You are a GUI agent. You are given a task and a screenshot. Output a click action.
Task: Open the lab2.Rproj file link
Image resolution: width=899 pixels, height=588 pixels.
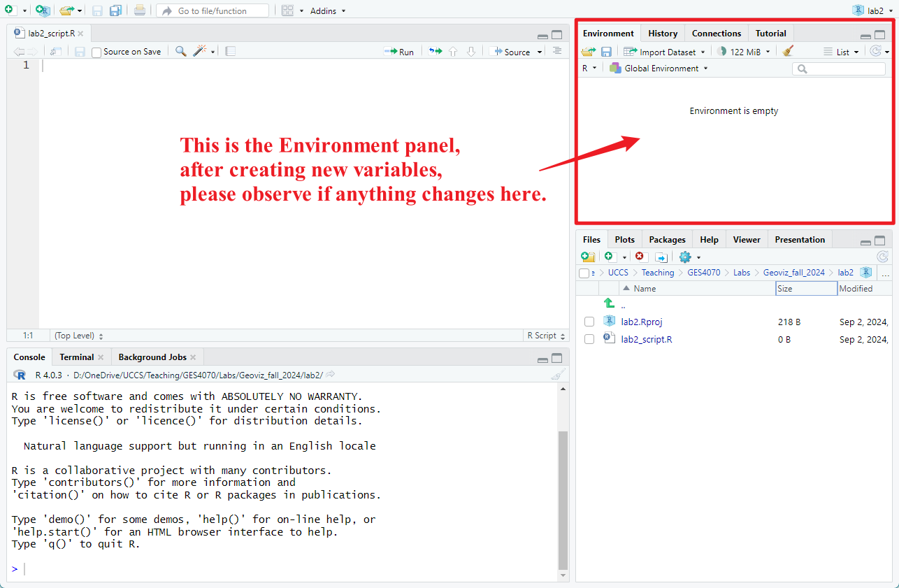coord(641,322)
